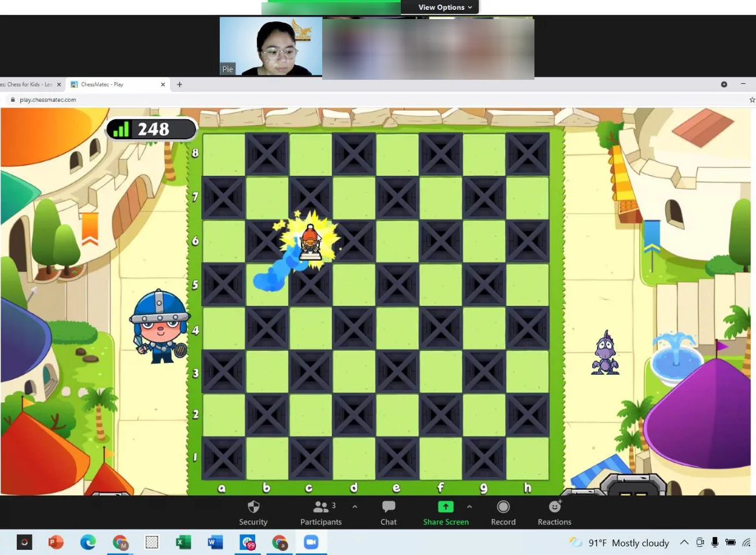756x555 pixels.
Task: Open Zoom from the taskbar
Action: pyautogui.click(x=311, y=542)
